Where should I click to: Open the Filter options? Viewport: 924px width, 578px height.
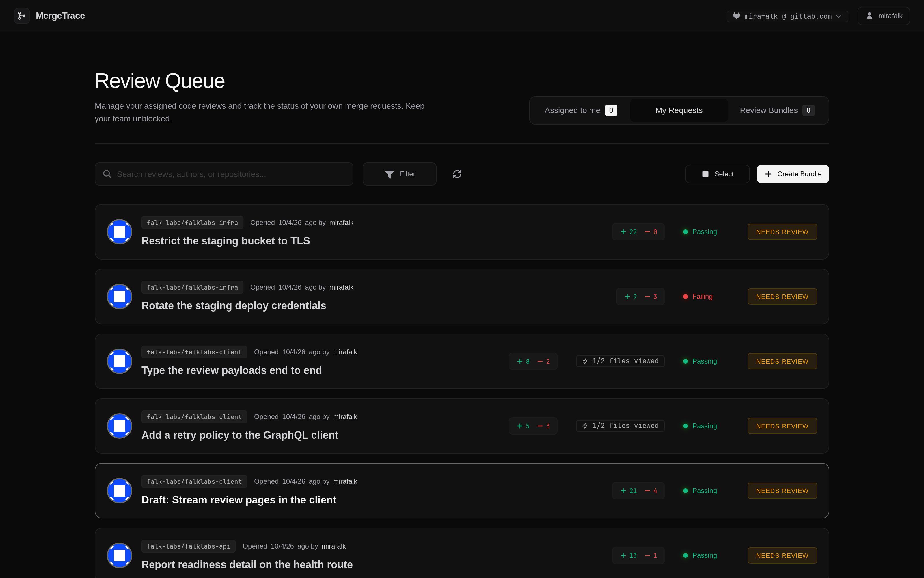click(399, 174)
